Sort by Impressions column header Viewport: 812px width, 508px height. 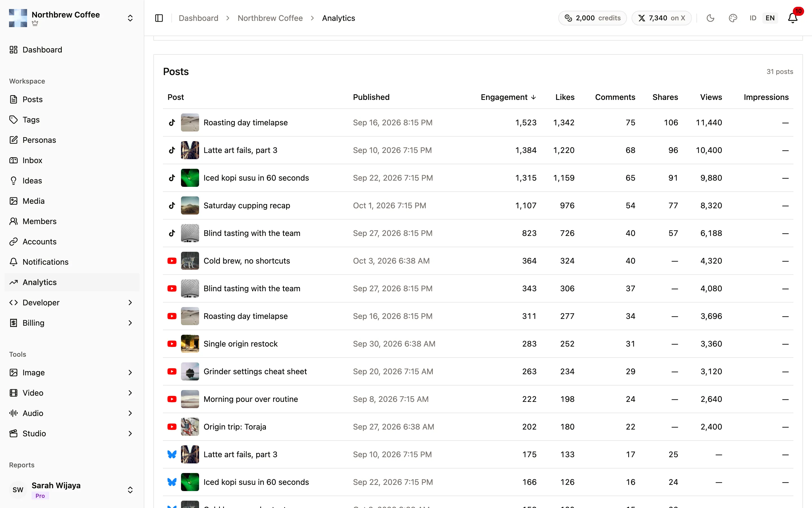[x=766, y=97]
